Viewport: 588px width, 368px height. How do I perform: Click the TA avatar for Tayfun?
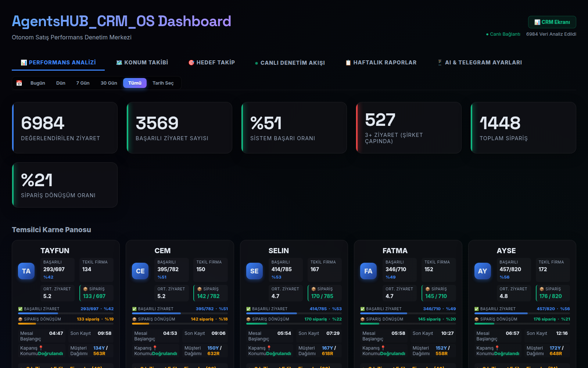click(26, 271)
